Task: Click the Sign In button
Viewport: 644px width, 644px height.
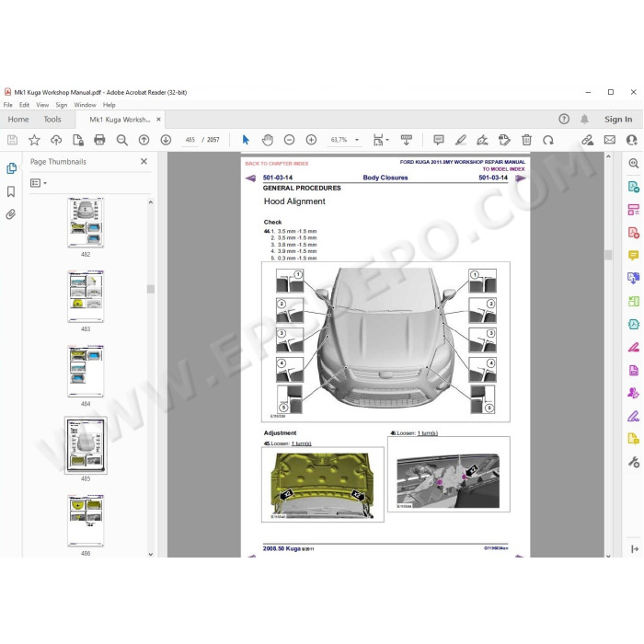Action: (x=618, y=119)
